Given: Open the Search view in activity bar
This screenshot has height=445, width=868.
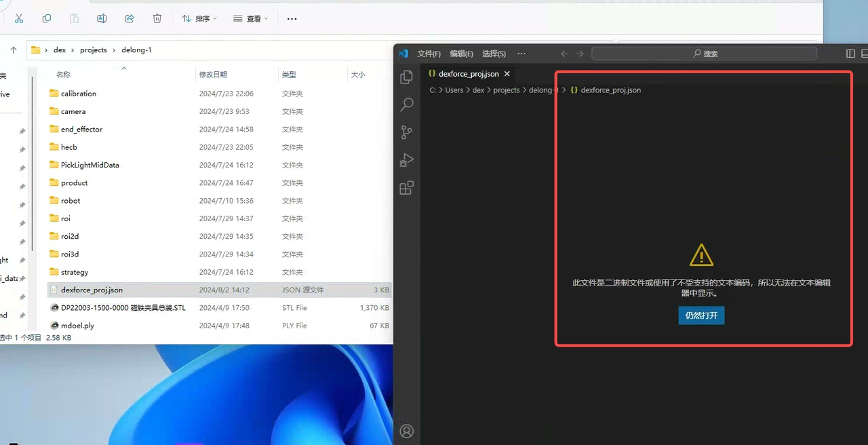Looking at the screenshot, I should pos(407,104).
